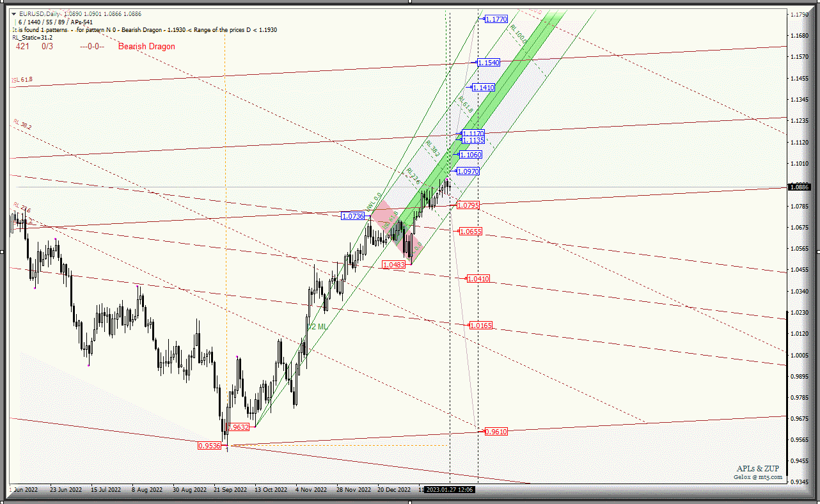The height and width of the screenshot is (504, 820).
Task: Click the red Bearish Dragon pattern text
Action: [146, 47]
